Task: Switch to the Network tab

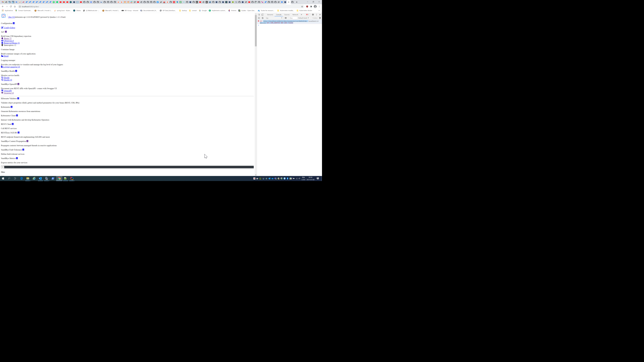Action: tap(295, 14)
